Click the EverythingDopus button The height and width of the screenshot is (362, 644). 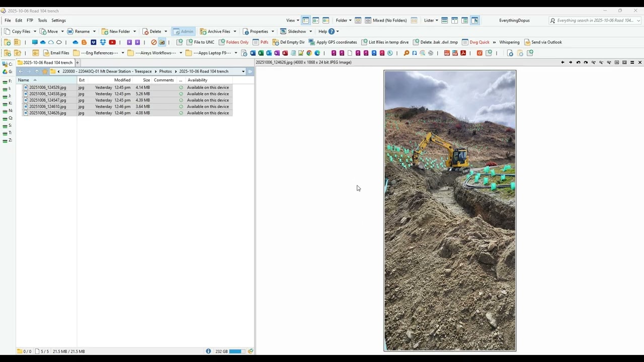514,21
